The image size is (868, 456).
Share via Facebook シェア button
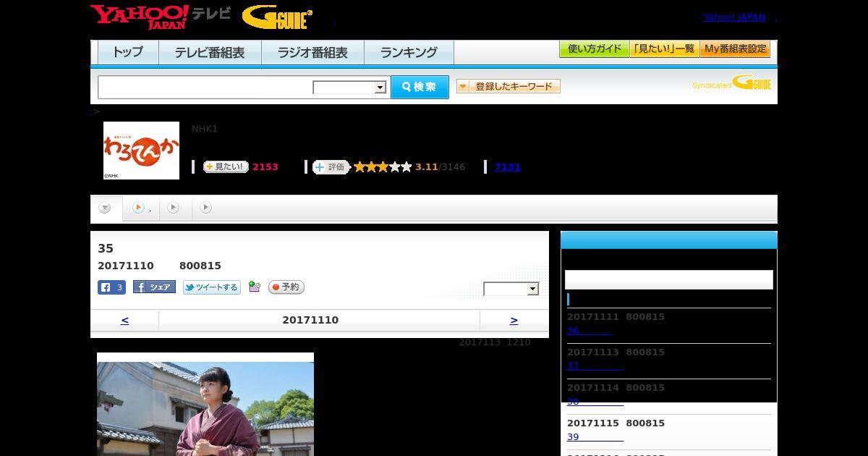point(154,287)
